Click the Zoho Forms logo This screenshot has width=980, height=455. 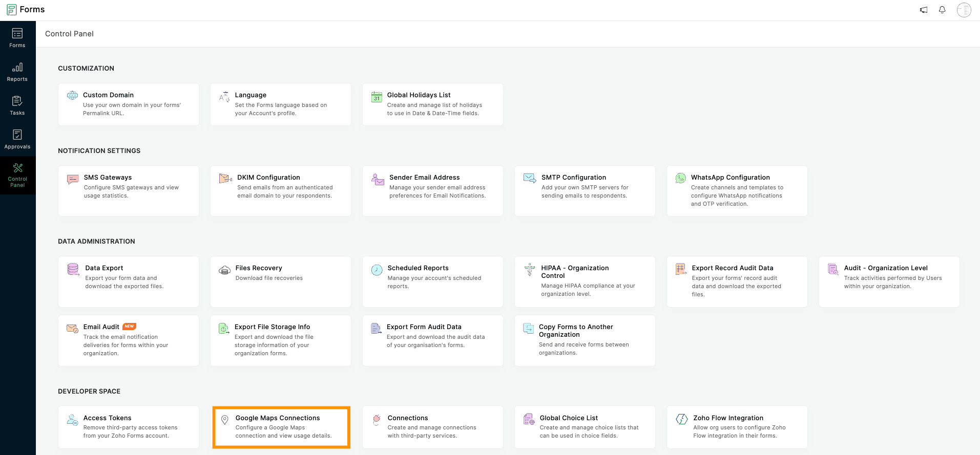click(x=26, y=10)
